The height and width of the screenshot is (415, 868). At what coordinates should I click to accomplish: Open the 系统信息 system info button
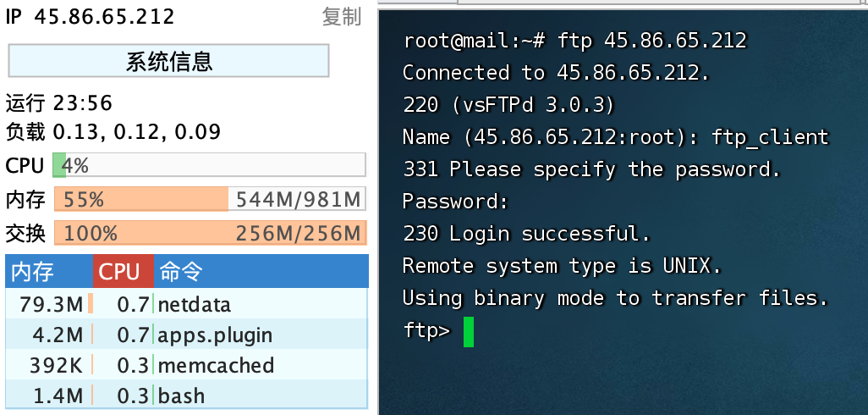click(169, 61)
